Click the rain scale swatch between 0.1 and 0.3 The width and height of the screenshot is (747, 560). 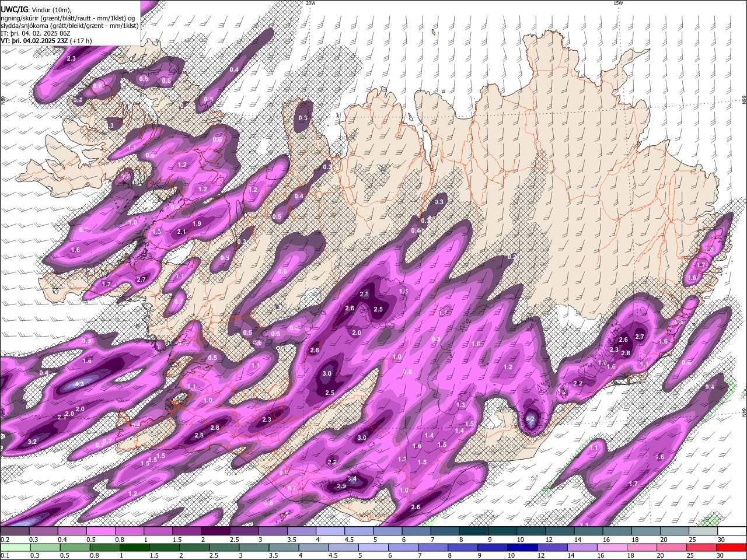click(x=15, y=547)
